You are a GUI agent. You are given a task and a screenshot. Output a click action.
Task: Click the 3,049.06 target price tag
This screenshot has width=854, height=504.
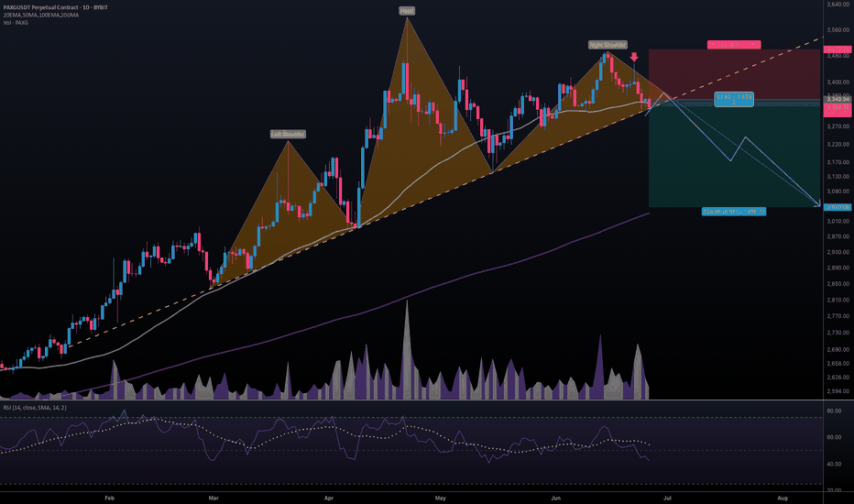coord(838,207)
